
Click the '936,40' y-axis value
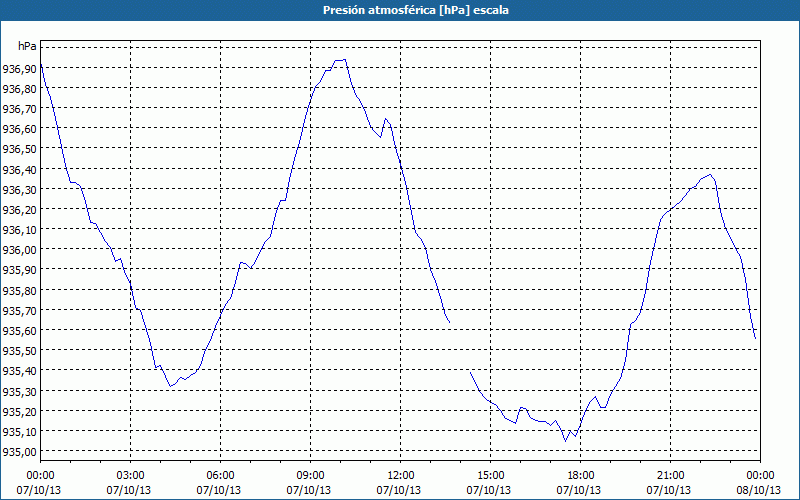[19, 169]
